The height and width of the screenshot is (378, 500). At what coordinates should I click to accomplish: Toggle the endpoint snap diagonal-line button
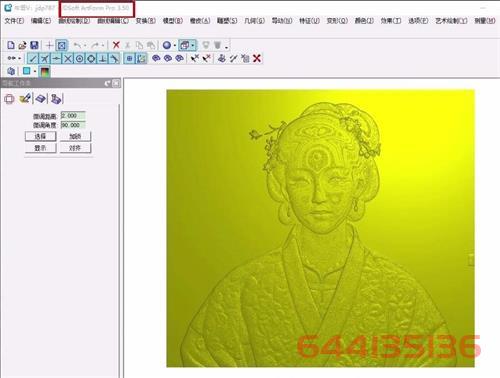(x=32, y=59)
